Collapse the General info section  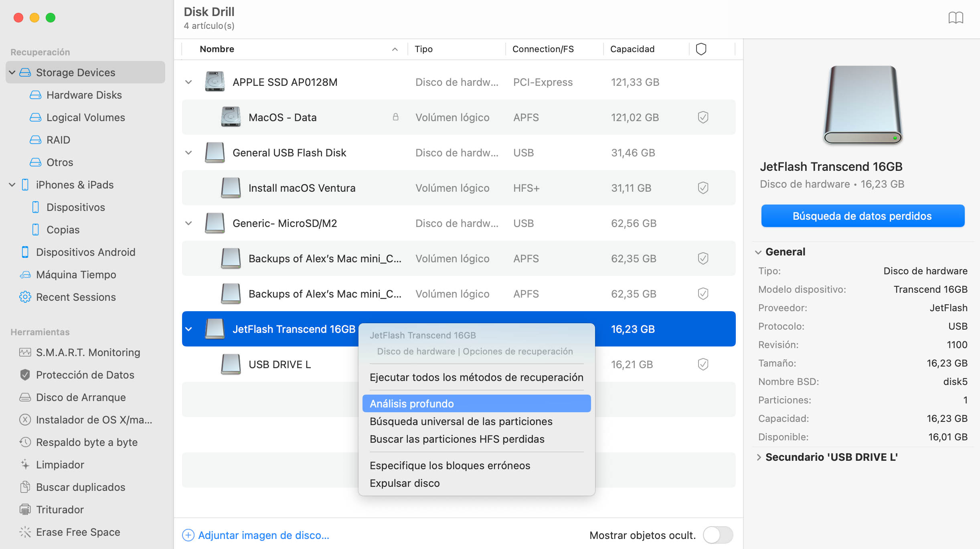click(x=758, y=252)
